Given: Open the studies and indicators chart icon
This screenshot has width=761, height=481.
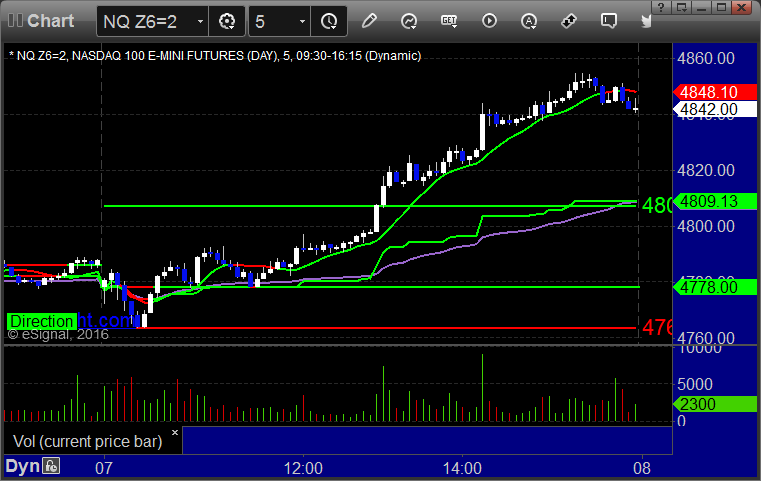Looking at the screenshot, I should click(x=409, y=21).
